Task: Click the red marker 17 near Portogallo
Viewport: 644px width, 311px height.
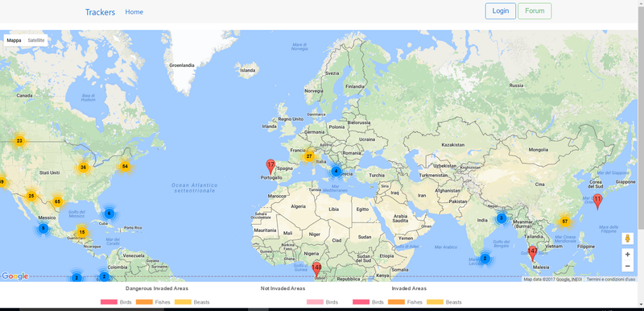Action: point(270,167)
